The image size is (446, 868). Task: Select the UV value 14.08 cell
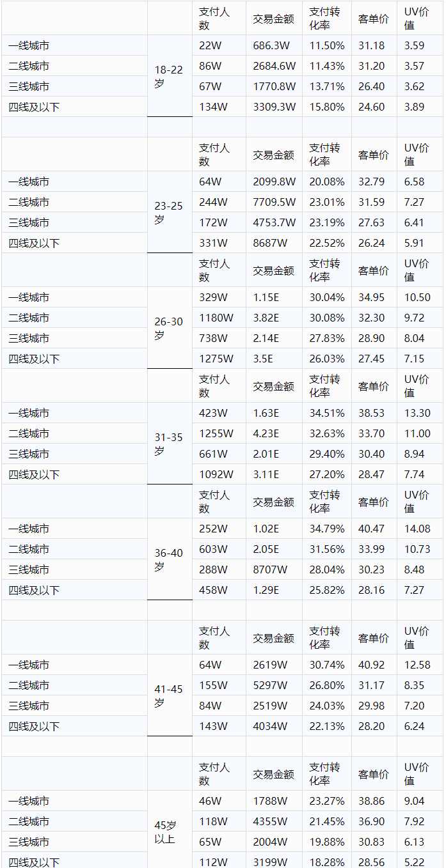[x=417, y=529]
